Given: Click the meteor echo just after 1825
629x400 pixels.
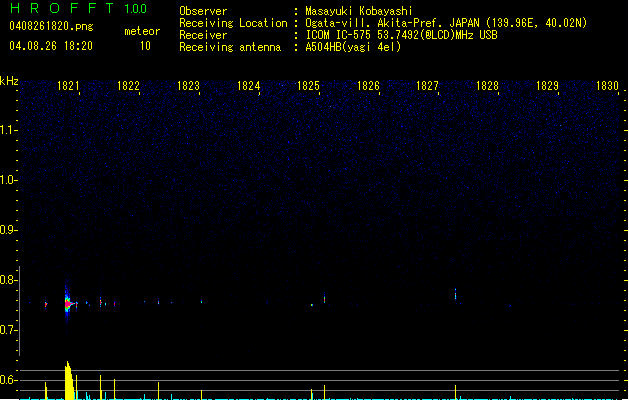Looking at the screenshot, I should coord(324,298).
